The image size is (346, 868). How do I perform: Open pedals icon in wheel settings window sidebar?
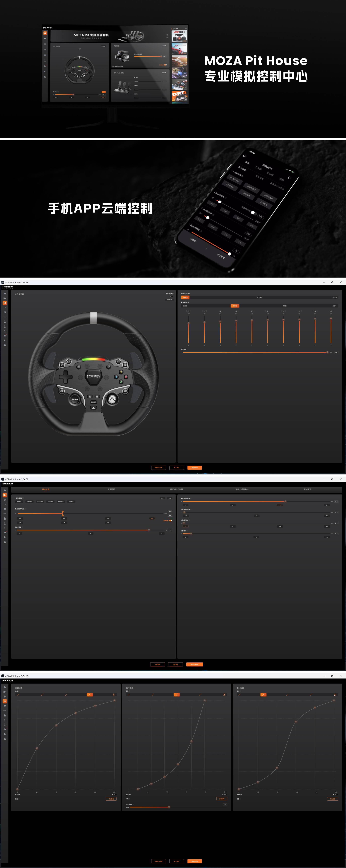[x=5, y=308]
